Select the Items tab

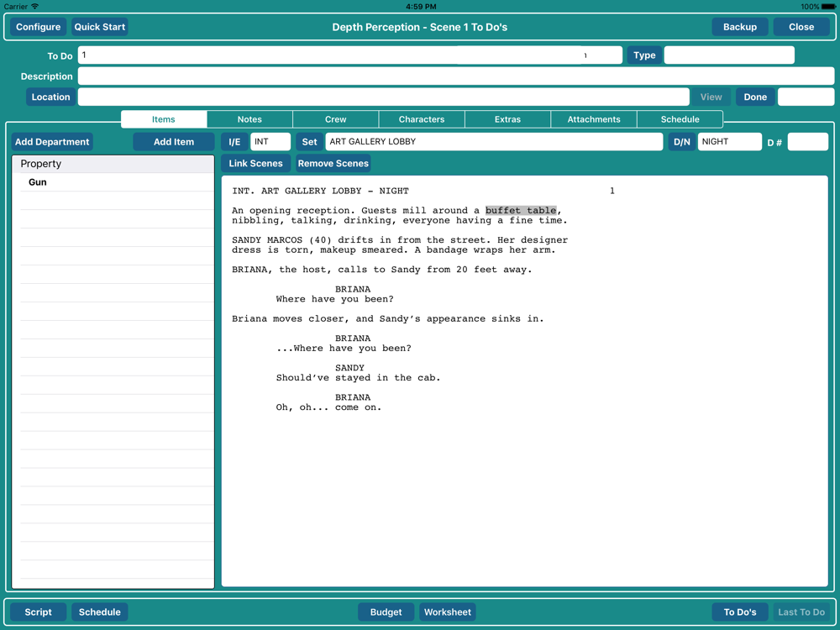164,119
